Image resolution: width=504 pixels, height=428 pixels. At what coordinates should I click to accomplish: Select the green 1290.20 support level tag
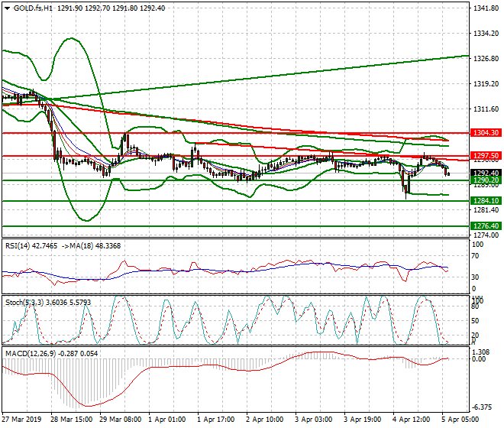point(486,180)
